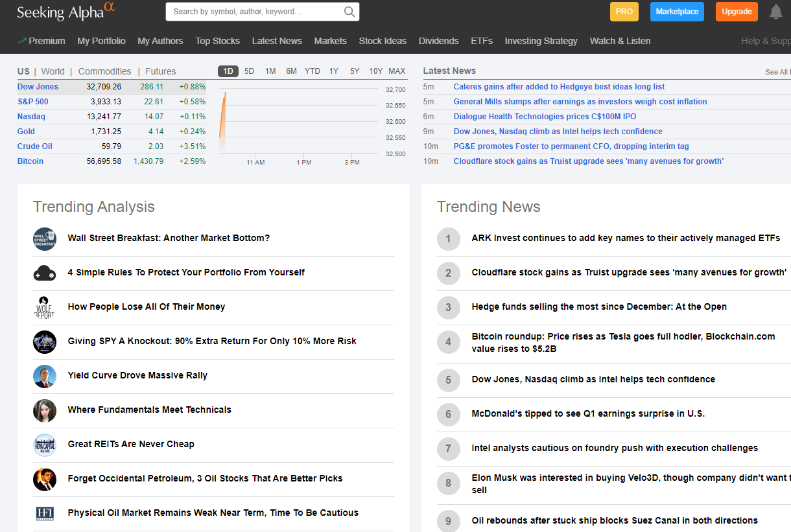This screenshot has width=791, height=532.
Task: Open PG&E promotes Foster headline
Action: [571, 146]
